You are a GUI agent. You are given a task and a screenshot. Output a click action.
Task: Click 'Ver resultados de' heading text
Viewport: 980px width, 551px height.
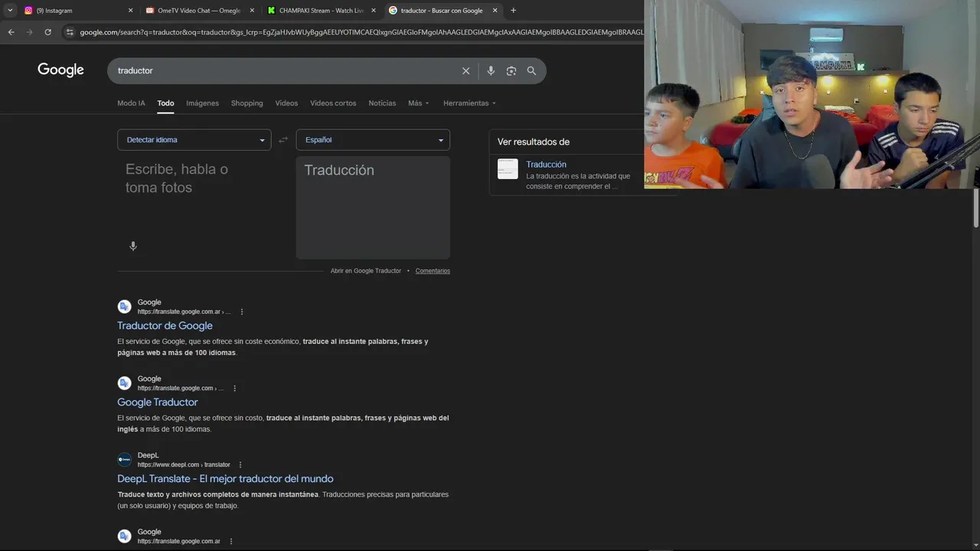click(x=534, y=142)
